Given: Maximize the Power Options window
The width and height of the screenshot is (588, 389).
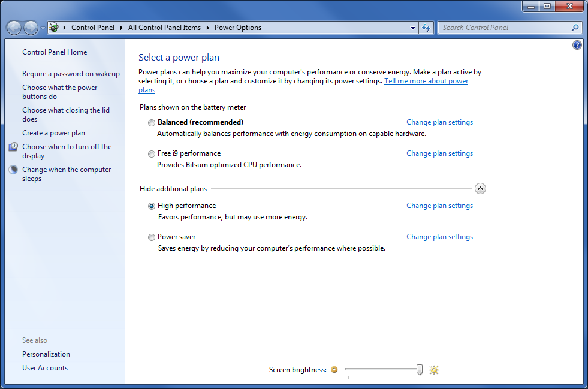Looking at the screenshot, I should [x=547, y=7].
